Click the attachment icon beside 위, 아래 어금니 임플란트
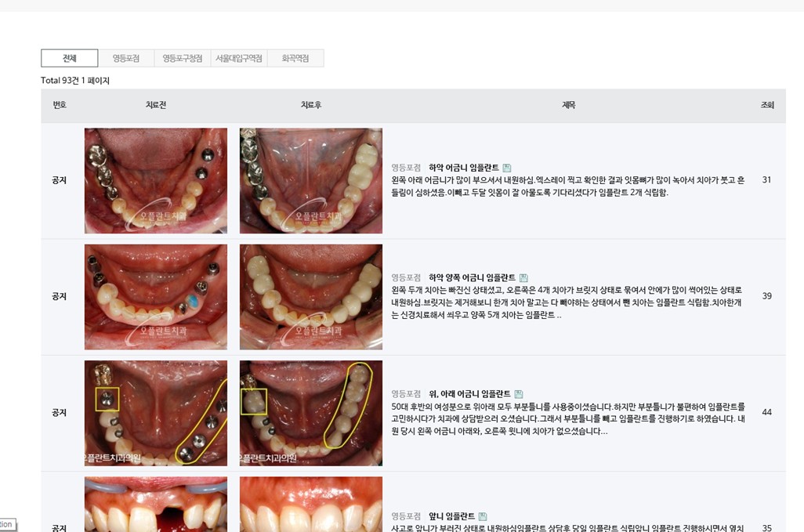Screen dimensions: 804x532 (519, 394)
